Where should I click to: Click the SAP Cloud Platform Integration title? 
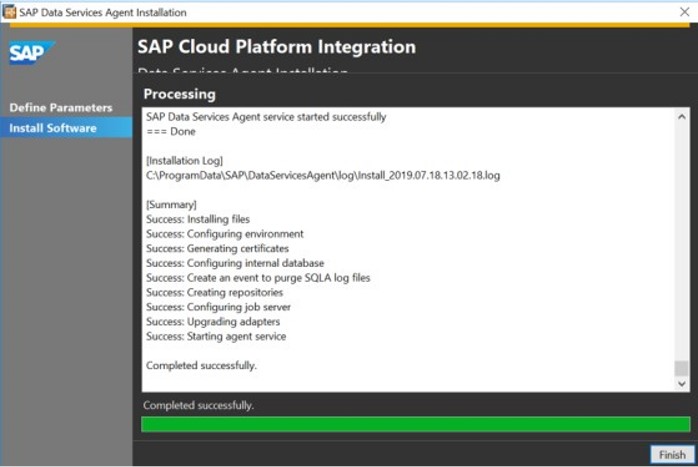click(276, 47)
